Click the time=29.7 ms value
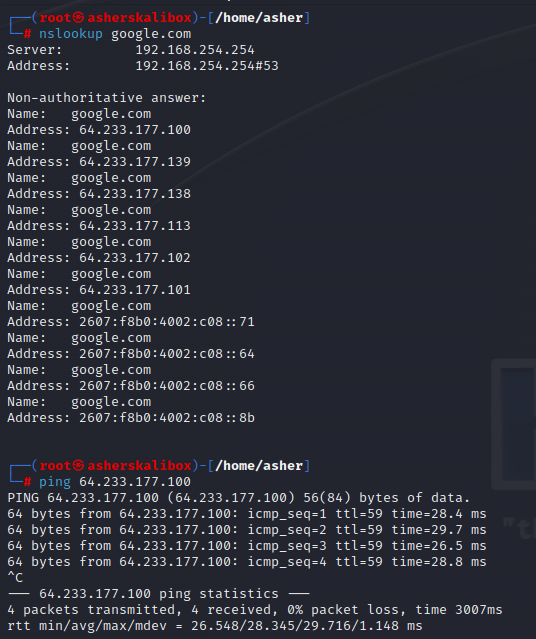 click(x=439, y=530)
